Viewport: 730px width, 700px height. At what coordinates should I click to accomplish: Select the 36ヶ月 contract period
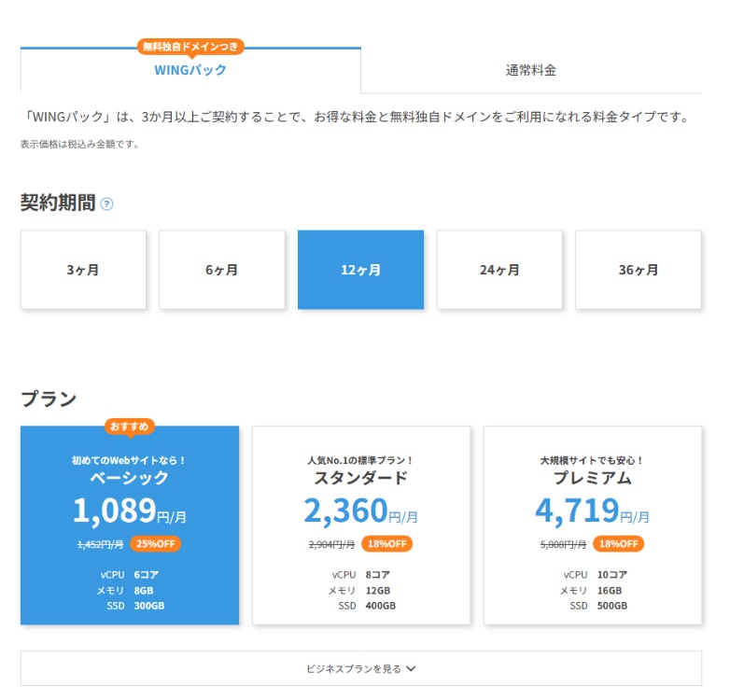point(639,270)
